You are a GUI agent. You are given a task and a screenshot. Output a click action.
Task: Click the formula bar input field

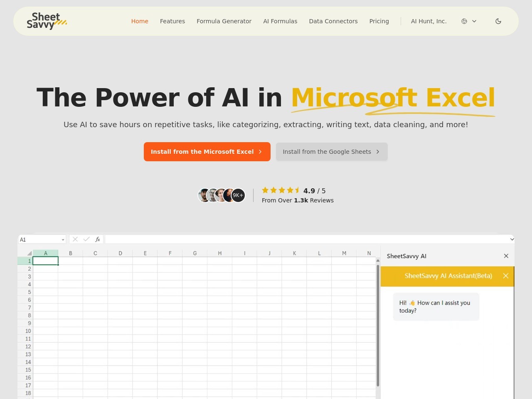coord(307,239)
